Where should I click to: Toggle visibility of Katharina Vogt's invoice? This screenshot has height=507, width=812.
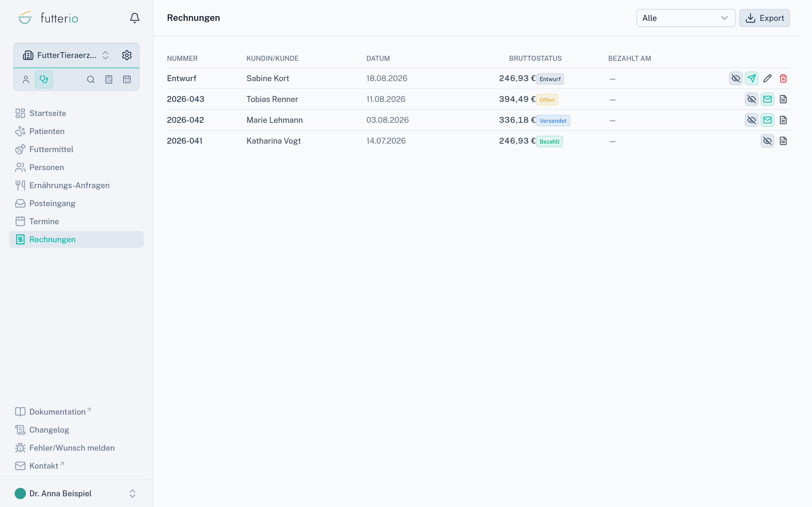coord(767,141)
